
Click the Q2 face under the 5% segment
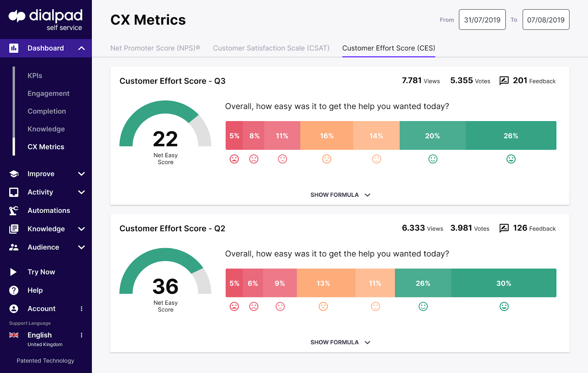click(x=234, y=307)
